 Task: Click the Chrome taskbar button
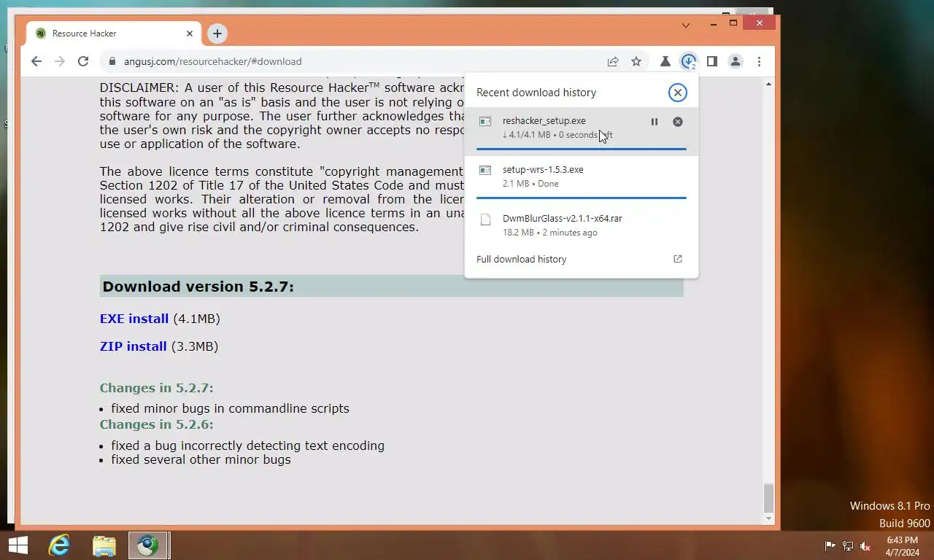(x=149, y=545)
